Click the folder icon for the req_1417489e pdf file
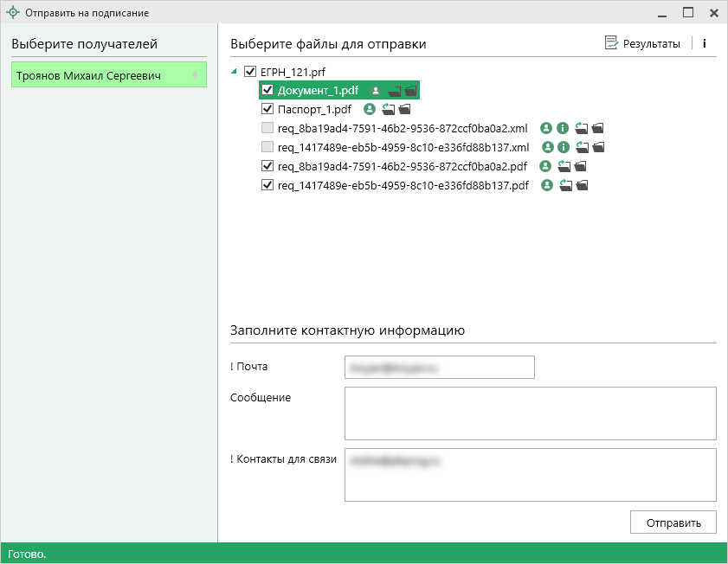This screenshot has width=728, height=564. pos(582,185)
